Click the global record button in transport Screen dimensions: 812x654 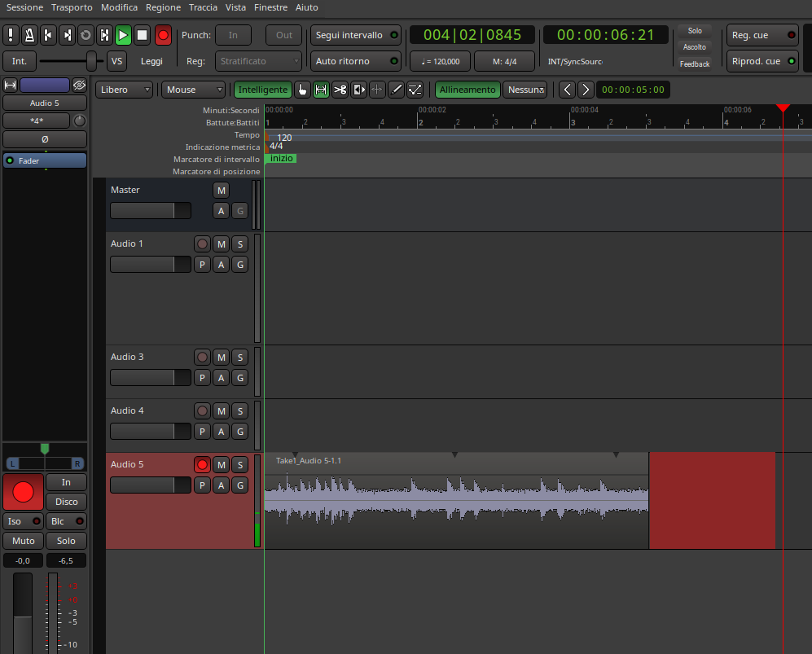click(163, 35)
